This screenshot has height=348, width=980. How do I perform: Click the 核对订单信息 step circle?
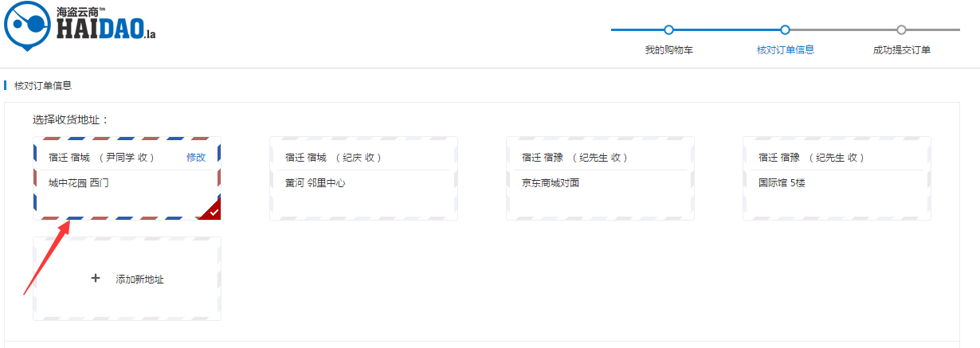pos(785,30)
